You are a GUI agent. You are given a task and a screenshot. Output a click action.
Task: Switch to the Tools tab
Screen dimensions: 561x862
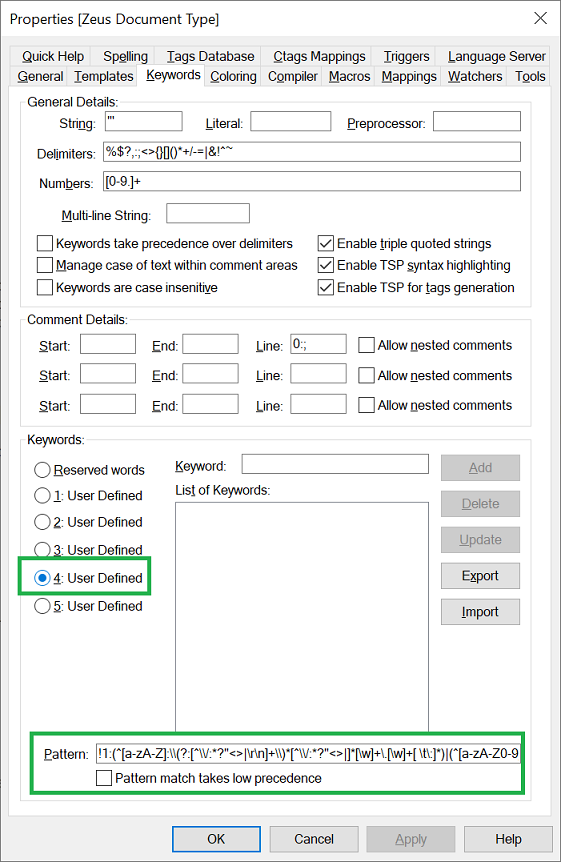[530, 76]
